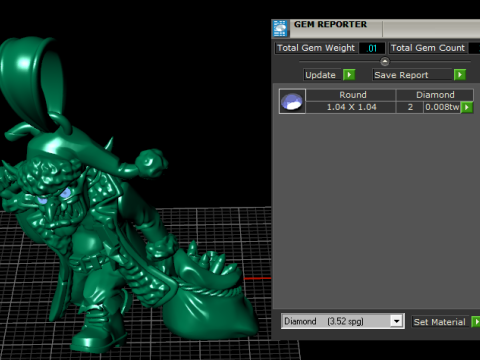
Task: Click the green arrow next to Save Report
Action: pyautogui.click(x=460, y=75)
